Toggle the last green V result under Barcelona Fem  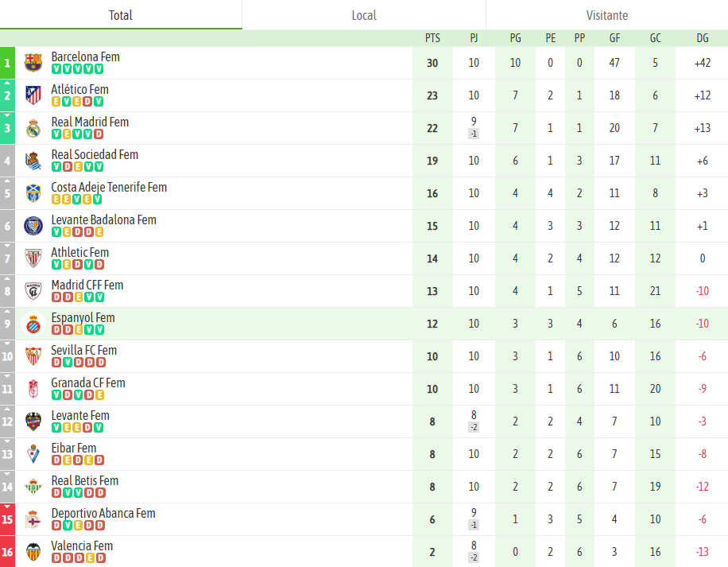point(97,69)
